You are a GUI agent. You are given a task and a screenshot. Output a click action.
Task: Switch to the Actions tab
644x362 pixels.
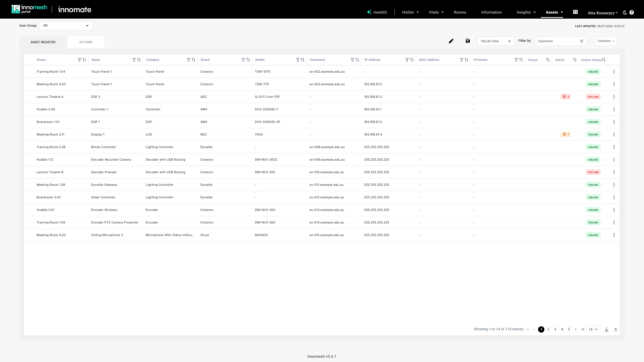click(x=86, y=42)
